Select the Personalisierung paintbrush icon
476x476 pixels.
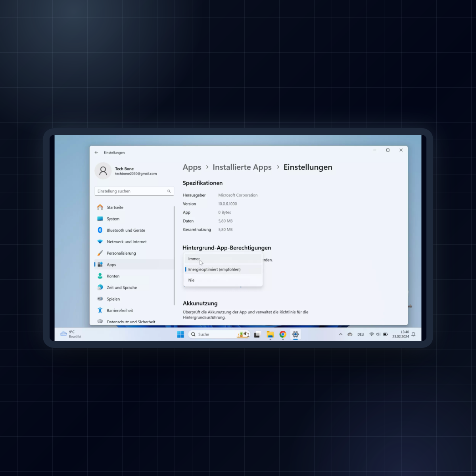[x=100, y=253]
